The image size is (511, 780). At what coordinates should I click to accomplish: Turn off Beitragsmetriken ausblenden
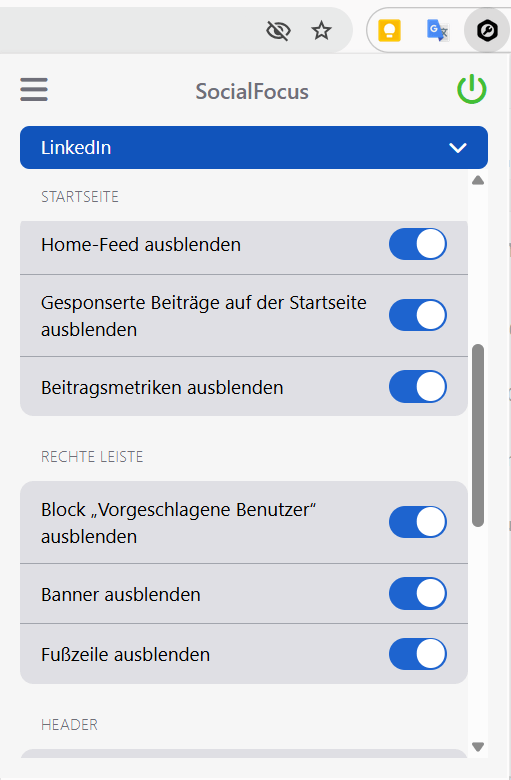(x=418, y=387)
